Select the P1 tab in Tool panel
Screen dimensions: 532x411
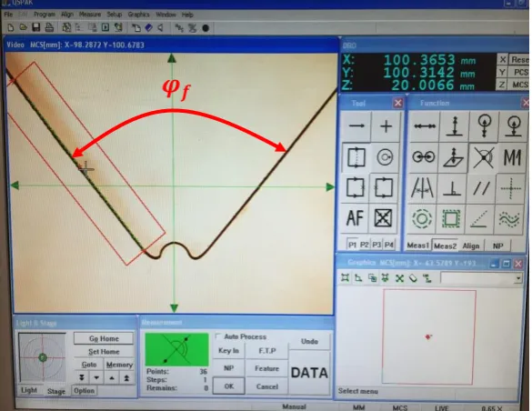(x=352, y=245)
